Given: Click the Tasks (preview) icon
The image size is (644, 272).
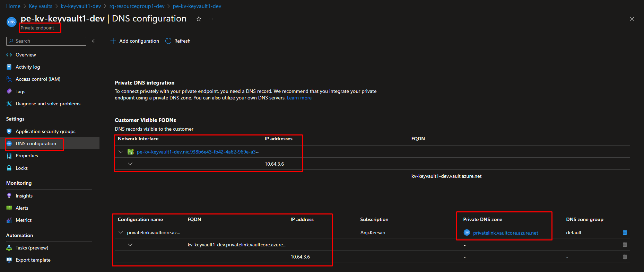Looking at the screenshot, I should 9,248.
